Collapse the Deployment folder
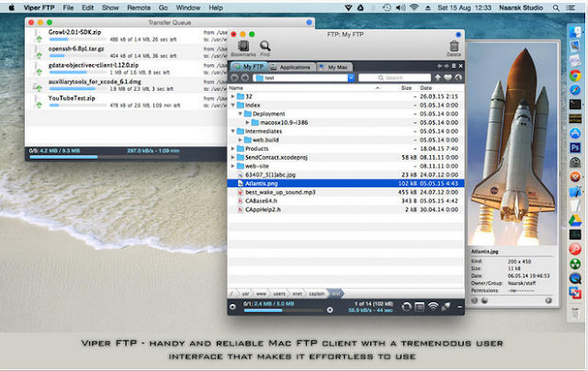The height and width of the screenshot is (371, 588). coord(240,114)
